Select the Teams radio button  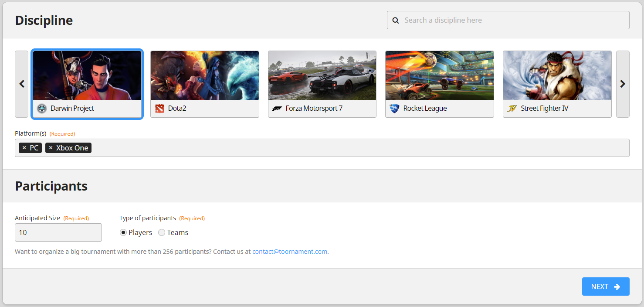pos(162,233)
